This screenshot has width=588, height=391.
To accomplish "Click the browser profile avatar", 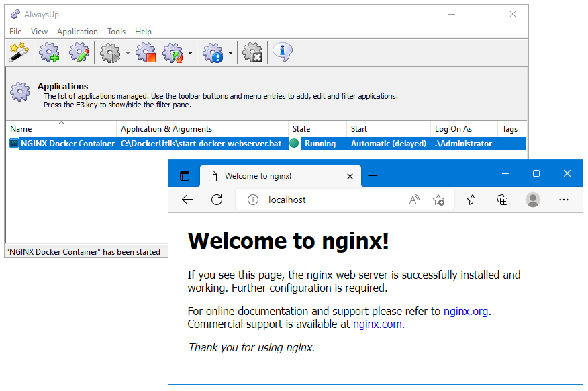I will 533,200.
